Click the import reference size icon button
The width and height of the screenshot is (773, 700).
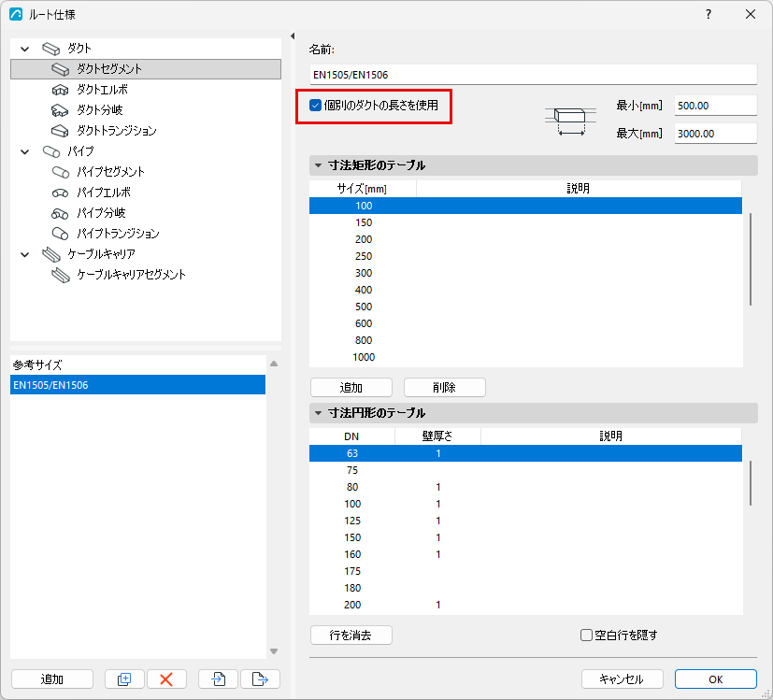(x=219, y=679)
